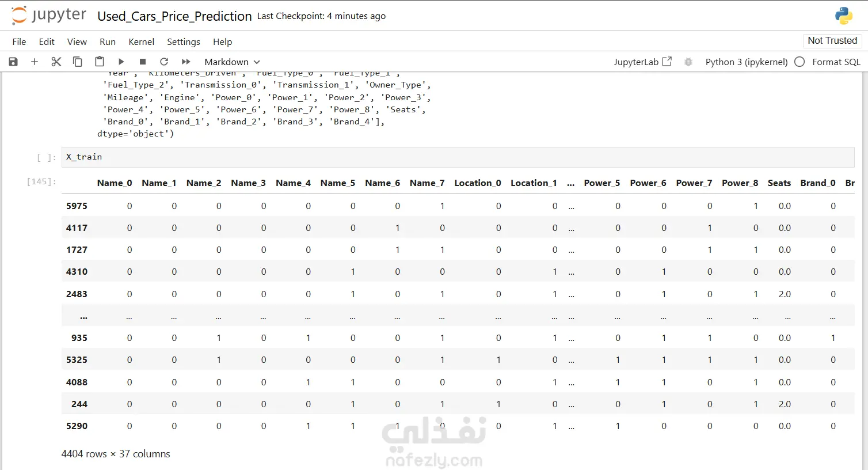This screenshot has height=470, width=868.
Task: Save the notebook with the disk icon
Action: coord(13,62)
